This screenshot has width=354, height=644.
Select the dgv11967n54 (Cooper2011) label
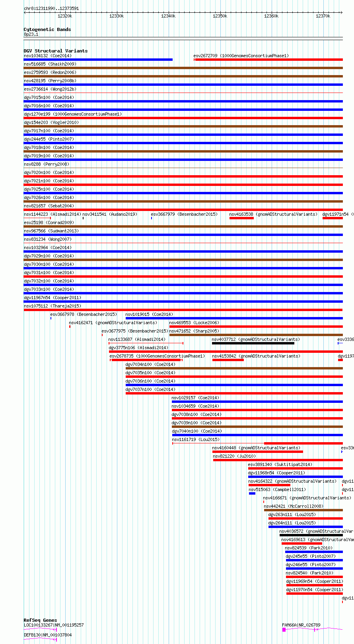point(53,298)
